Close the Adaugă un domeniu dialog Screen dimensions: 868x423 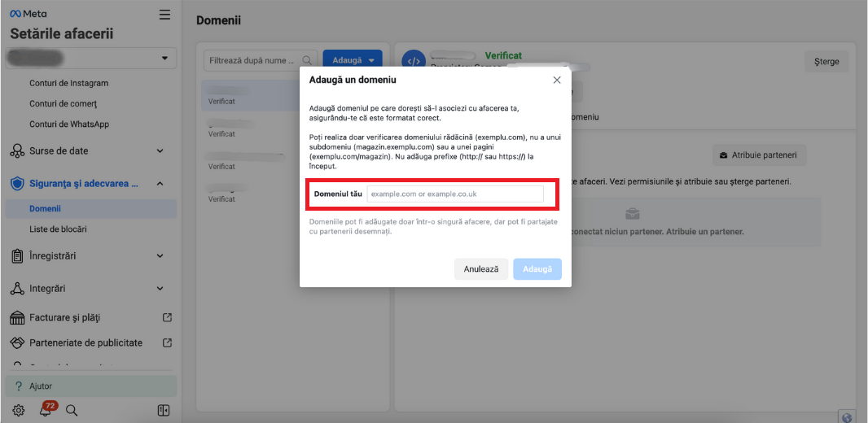[557, 80]
